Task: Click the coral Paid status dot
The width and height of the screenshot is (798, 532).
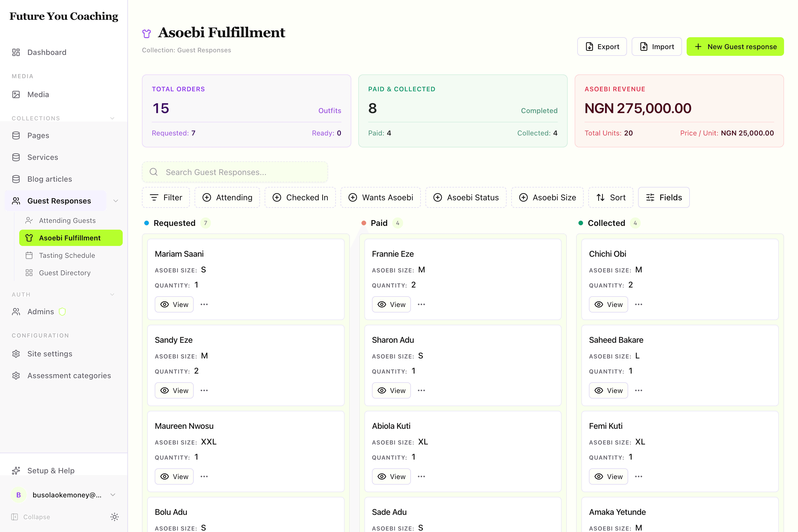Action: point(364,223)
